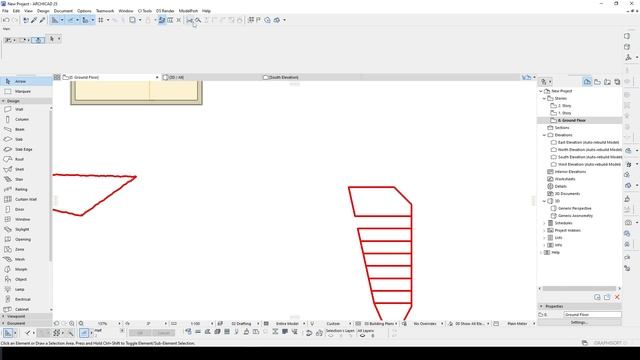This screenshot has width=640, height=360.
Task: Click the Ground Floor name field in Properties
Action: pos(592,315)
